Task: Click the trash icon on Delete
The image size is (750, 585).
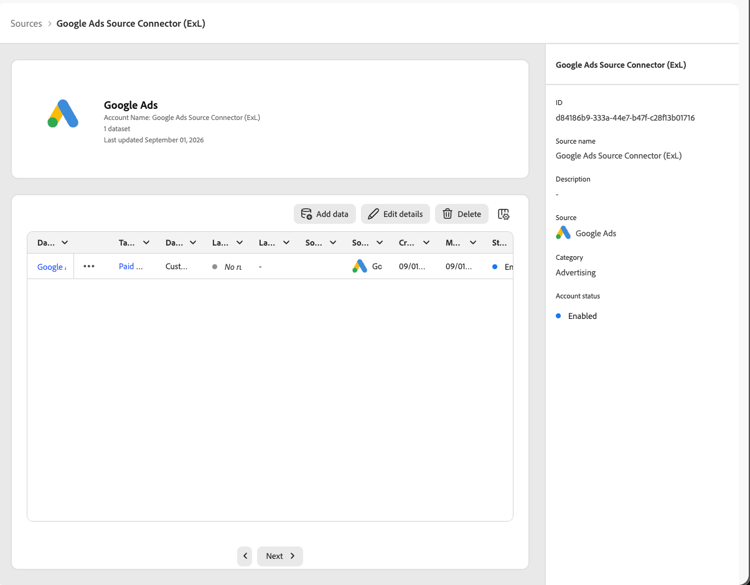Action: (x=447, y=214)
